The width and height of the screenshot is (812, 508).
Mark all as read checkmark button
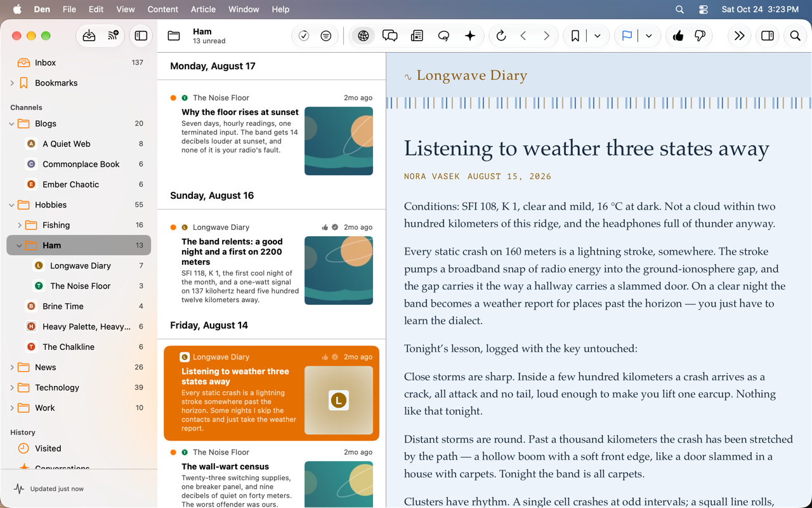(304, 36)
